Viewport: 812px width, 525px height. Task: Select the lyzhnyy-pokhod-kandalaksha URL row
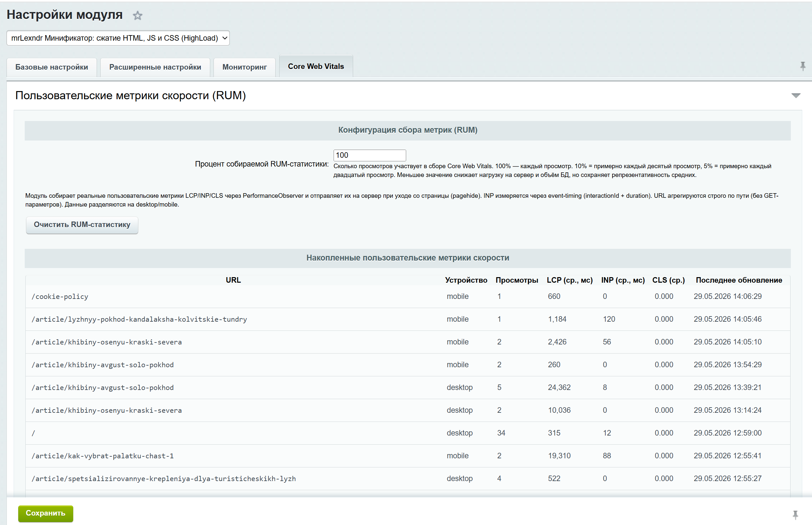pyautogui.click(x=407, y=319)
